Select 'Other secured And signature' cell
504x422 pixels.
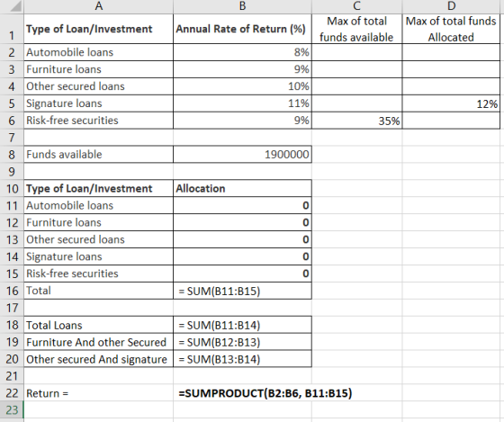coord(99,359)
